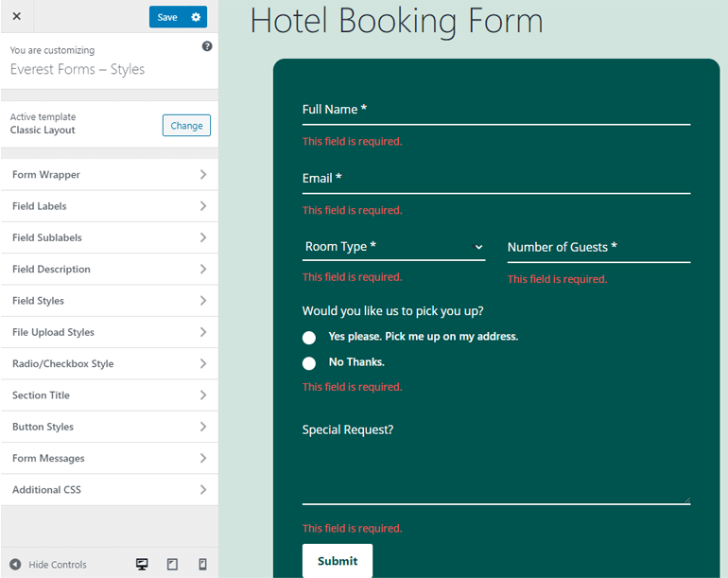Open the Radio/Checkbox Style panel
Image resolution: width=728 pixels, height=578 pixels.
[x=109, y=364]
